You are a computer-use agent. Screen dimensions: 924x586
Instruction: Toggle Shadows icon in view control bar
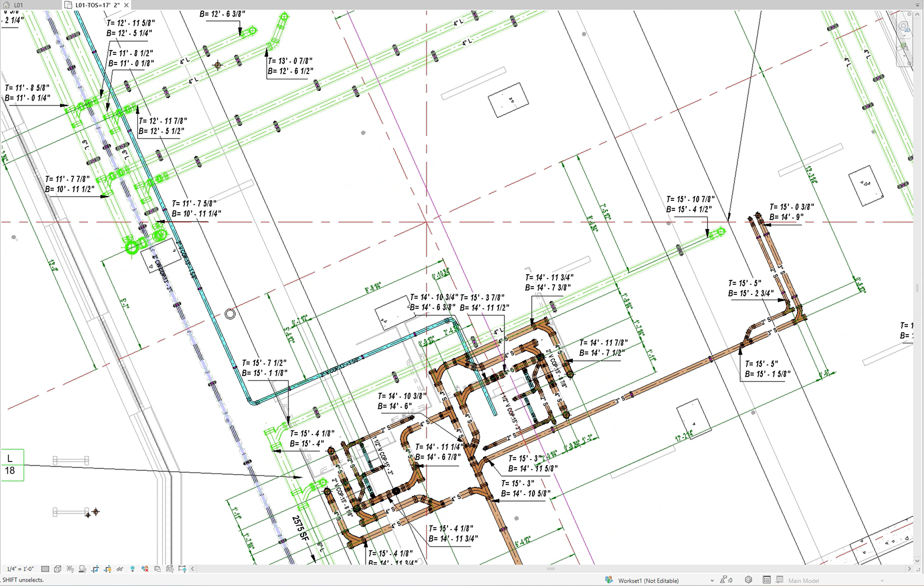(83, 569)
